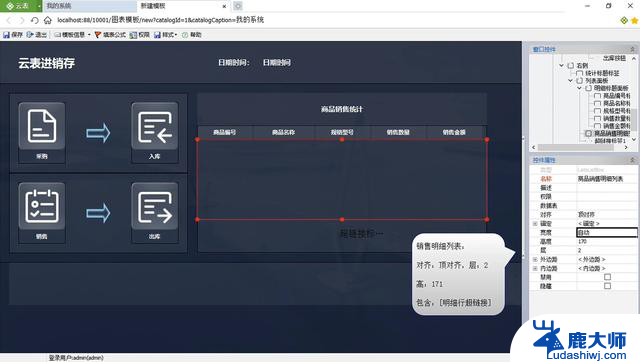640x362 pixels.
Task: Click the 层 property value 2
Action: click(x=607, y=250)
